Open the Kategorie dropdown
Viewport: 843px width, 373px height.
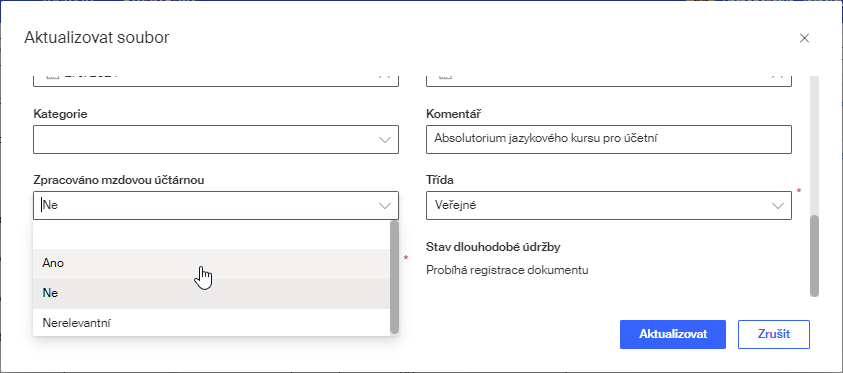[216, 140]
